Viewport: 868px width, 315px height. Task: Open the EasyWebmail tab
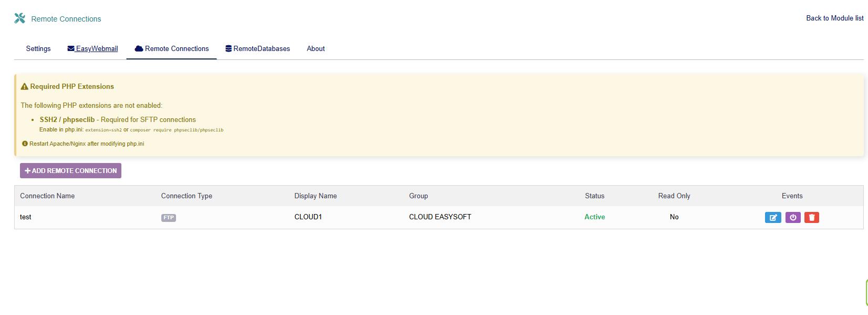coord(92,48)
